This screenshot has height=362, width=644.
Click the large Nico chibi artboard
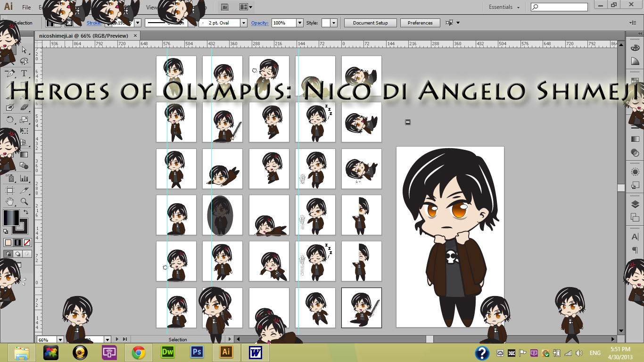coord(450,237)
